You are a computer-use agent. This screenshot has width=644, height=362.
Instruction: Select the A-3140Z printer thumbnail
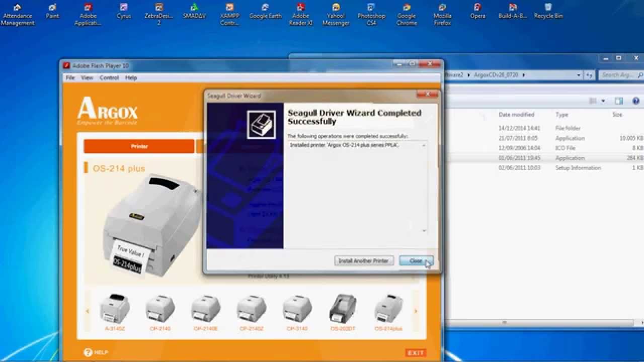point(115,313)
